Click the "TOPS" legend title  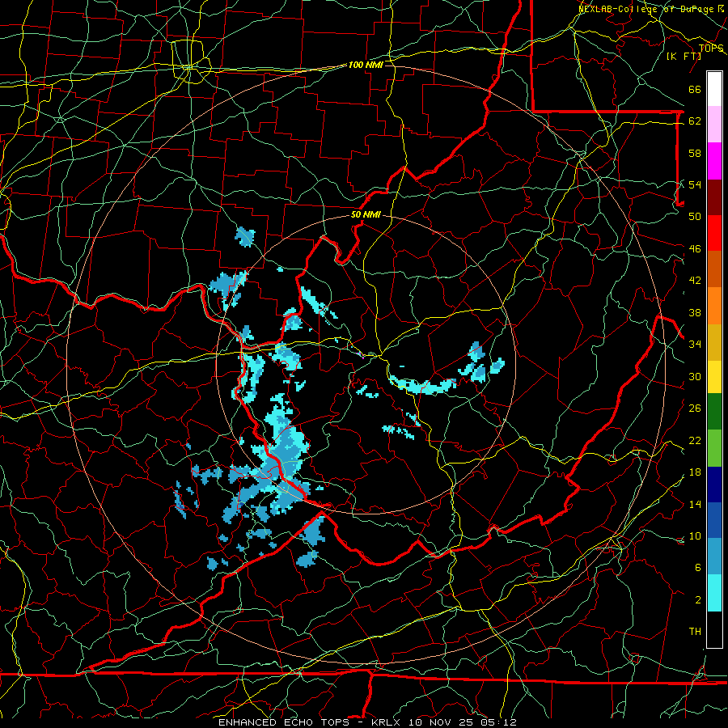tap(711, 48)
